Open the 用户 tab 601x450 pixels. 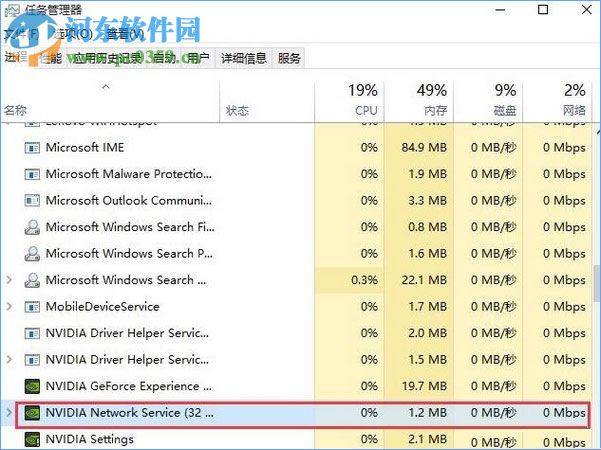(199, 58)
